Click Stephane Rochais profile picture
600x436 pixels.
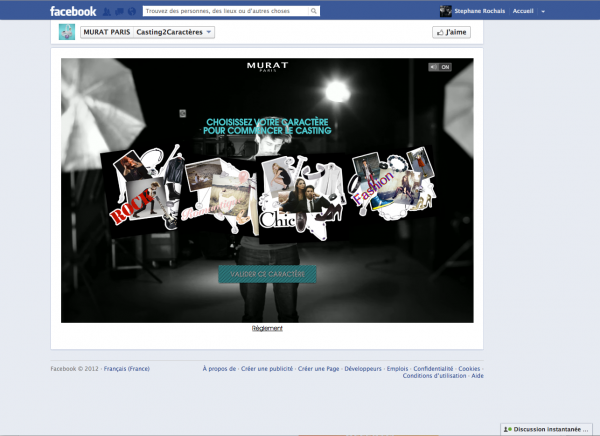pyautogui.click(x=446, y=11)
